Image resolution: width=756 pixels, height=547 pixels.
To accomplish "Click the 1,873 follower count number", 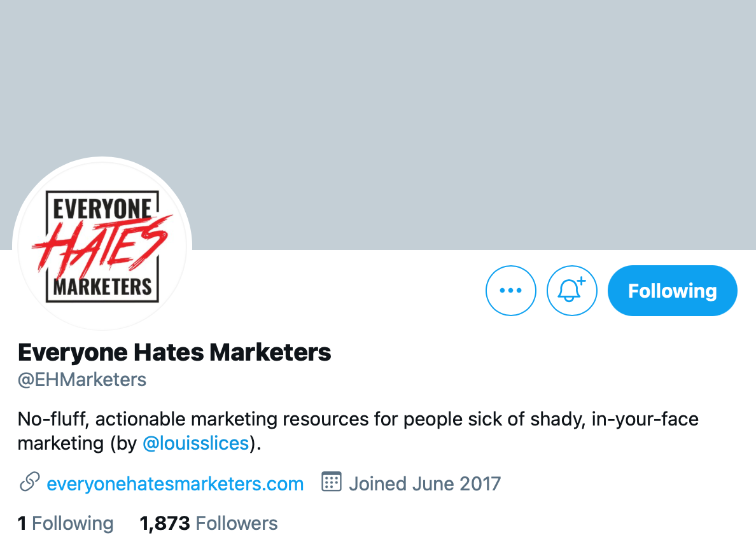I will tap(165, 524).
